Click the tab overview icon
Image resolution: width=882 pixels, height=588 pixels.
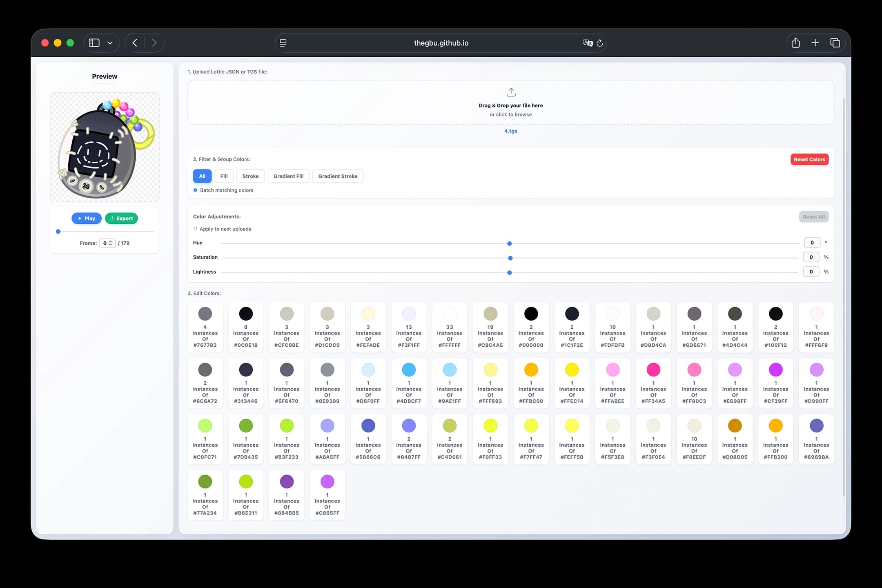pyautogui.click(x=835, y=42)
